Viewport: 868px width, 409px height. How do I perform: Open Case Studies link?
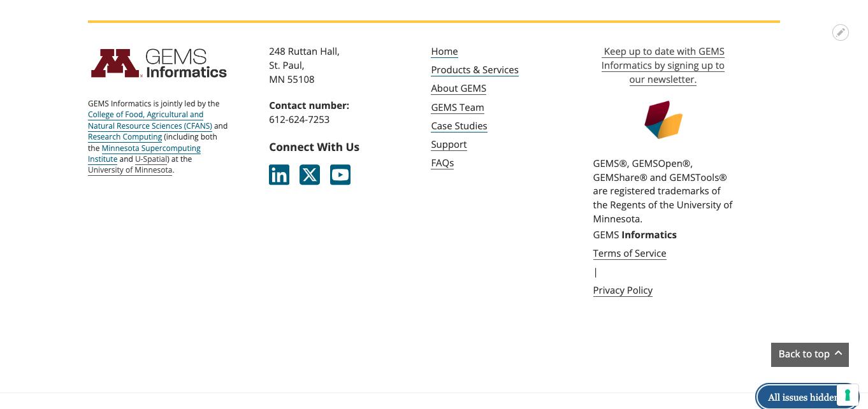pos(459,126)
